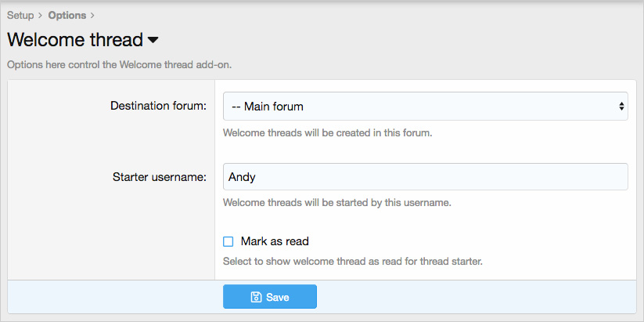
Task: Click the arrow beside Welcome thread title
Action: pos(153,40)
